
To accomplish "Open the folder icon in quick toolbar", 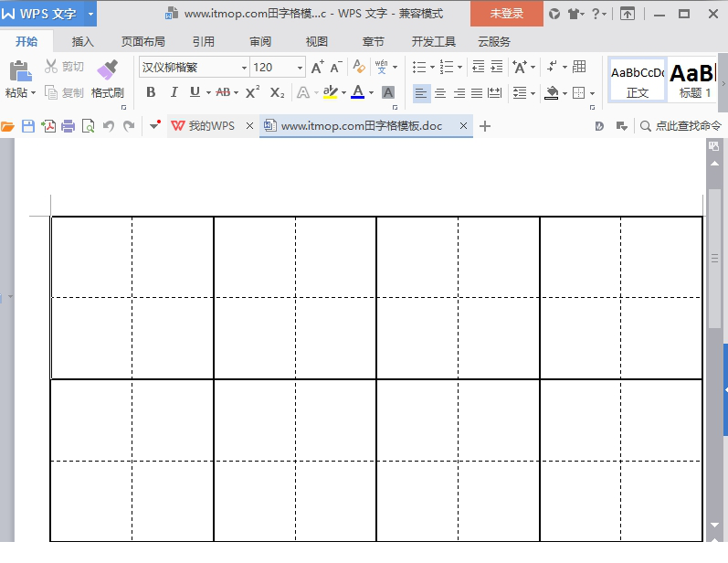I will (7, 126).
